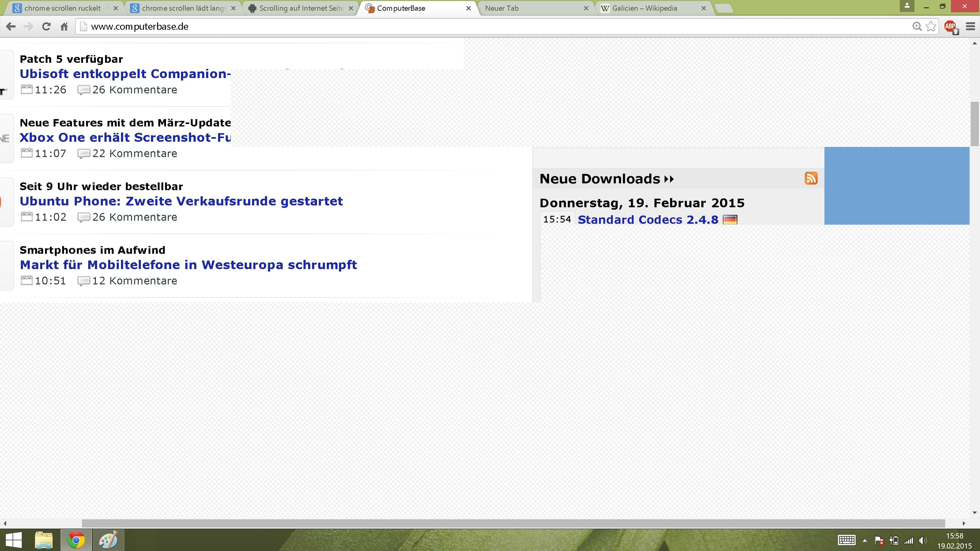Open the Neue Downloads RSS feed
This screenshot has width=980, height=551.
(x=811, y=178)
